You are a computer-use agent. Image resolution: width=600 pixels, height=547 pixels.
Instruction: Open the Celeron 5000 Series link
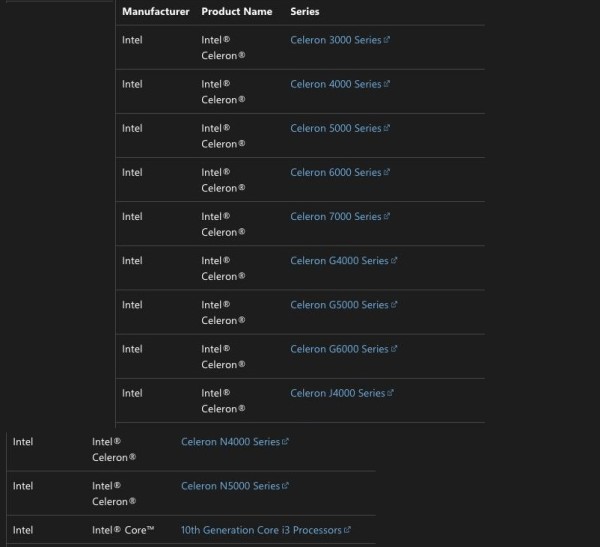click(x=336, y=128)
